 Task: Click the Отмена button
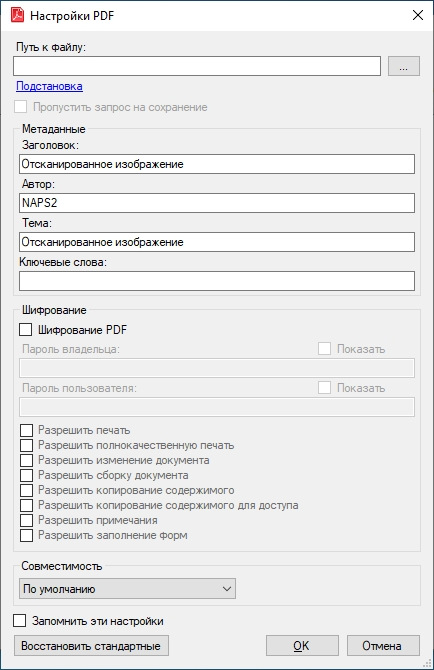pos(383,646)
